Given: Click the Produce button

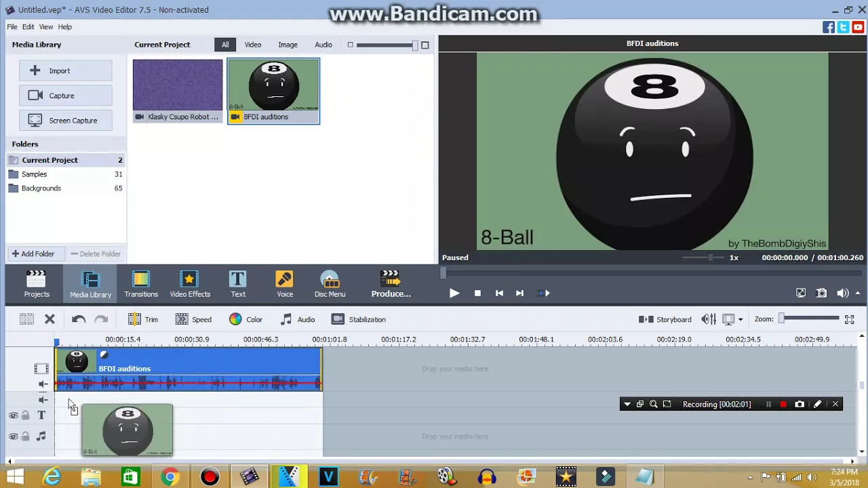Looking at the screenshot, I should (x=391, y=283).
